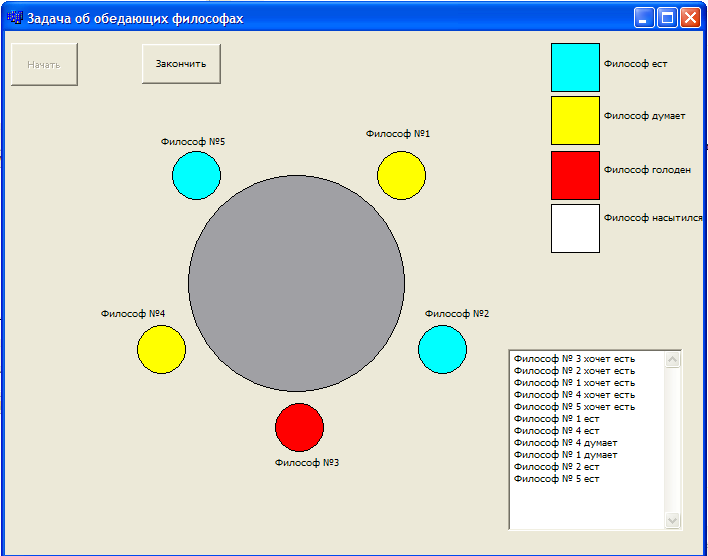Image resolution: width=708 pixels, height=556 pixels.
Task: Click the legend text Философ ест
Action: click(635, 64)
